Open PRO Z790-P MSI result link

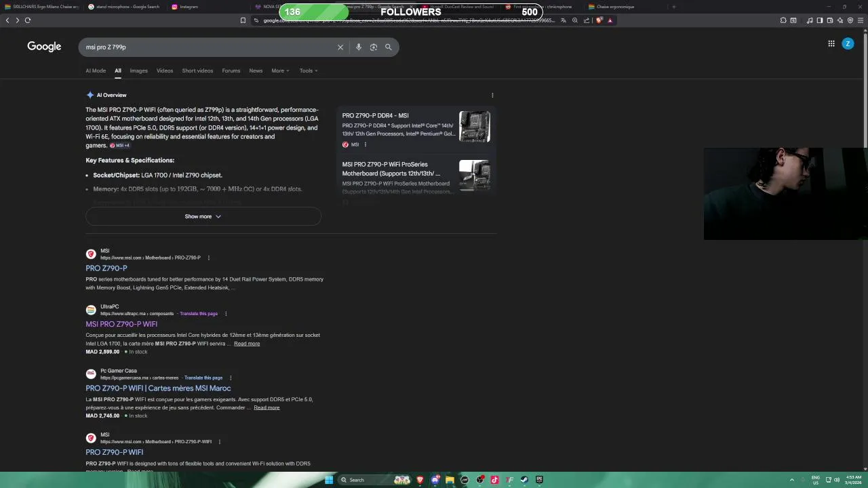coord(106,268)
